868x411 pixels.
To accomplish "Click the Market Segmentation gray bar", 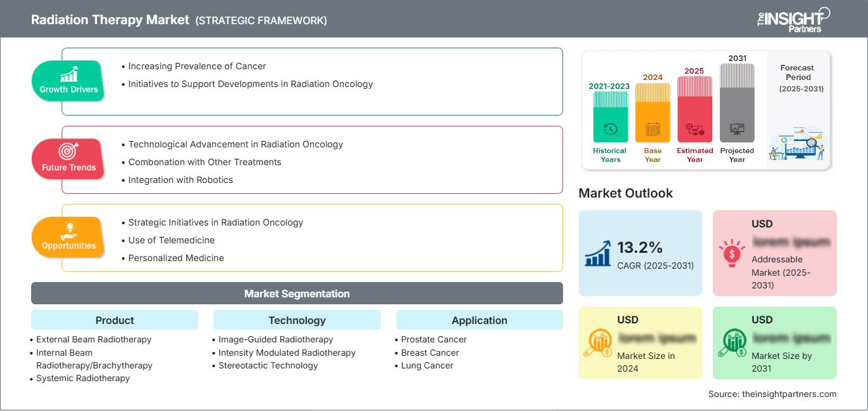I will pyautogui.click(x=297, y=293).
